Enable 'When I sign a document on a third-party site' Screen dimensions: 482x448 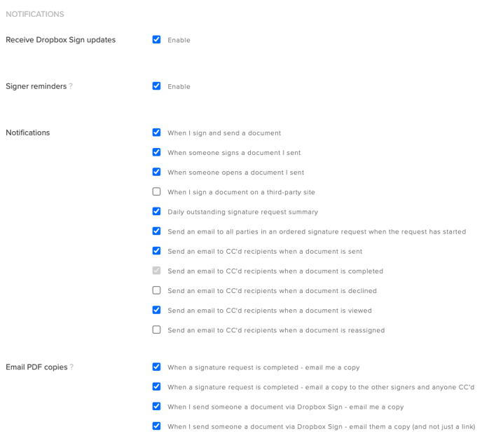(156, 191)
